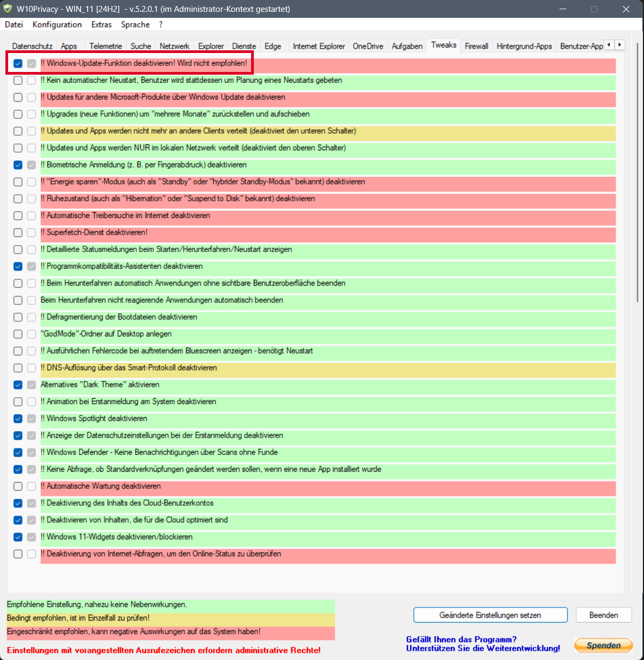Switch to the Firewall tab
This screenshot has height=660, width=644.
(476, 46)
